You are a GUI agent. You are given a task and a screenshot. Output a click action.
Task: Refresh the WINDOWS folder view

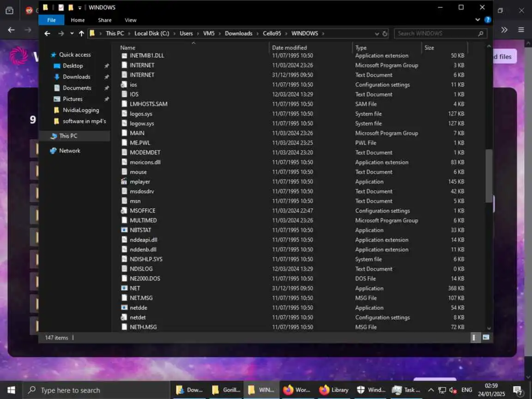[x=385, y=34]
